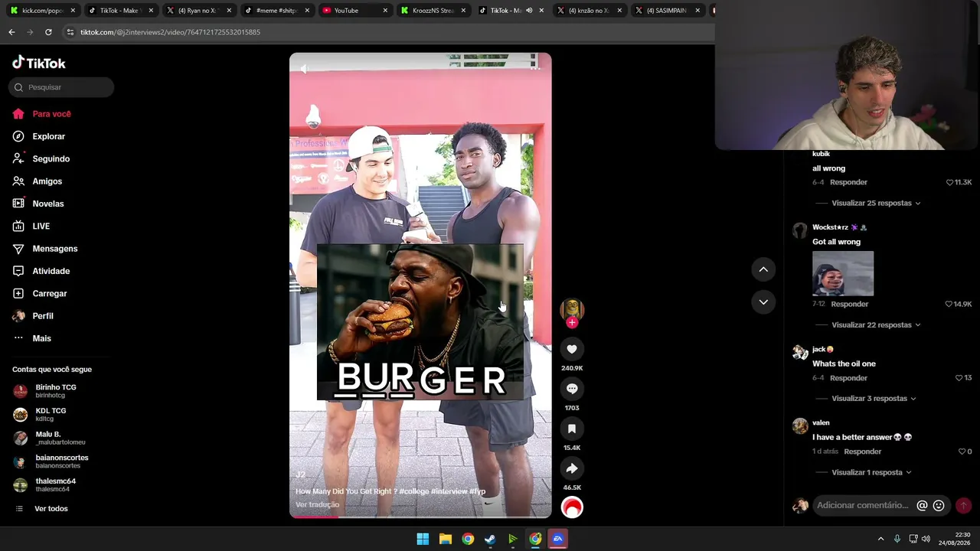Click Responder under kubik's comment
This screenshot has height=551, width=980.
click(x=848, y=182)
